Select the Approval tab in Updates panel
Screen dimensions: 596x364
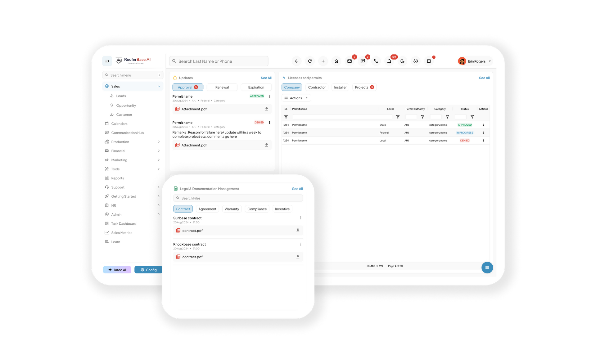pyautogui.click(x=188, y=87)
